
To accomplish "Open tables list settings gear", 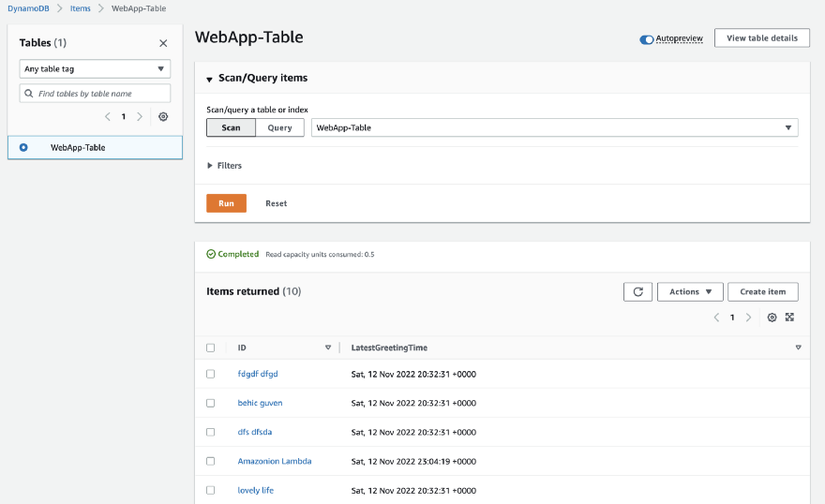I will [163, 117].
